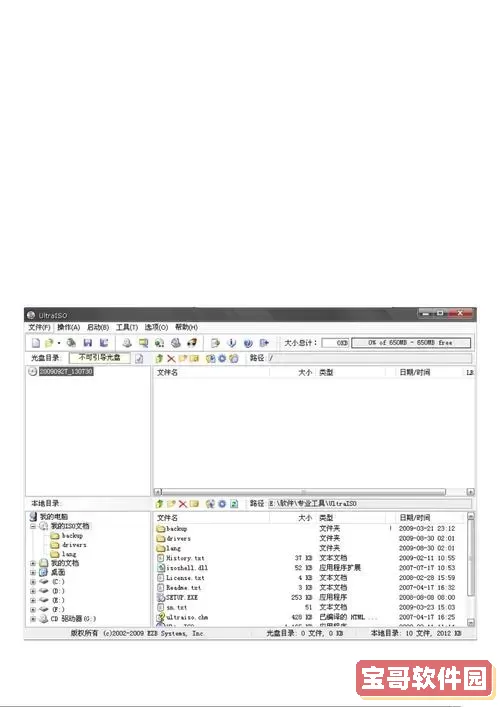
Task: Click the Exit door toolbar icon
Action: pos(264,343)
